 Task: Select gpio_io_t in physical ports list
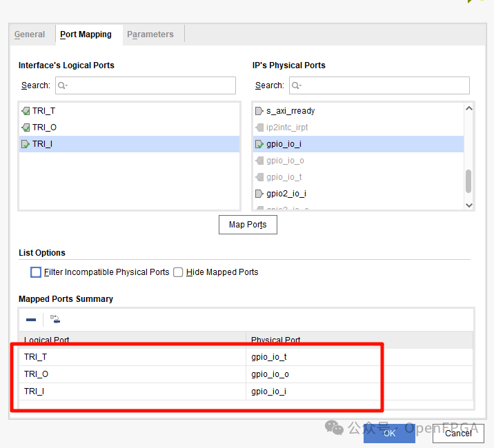coord(358,177)
